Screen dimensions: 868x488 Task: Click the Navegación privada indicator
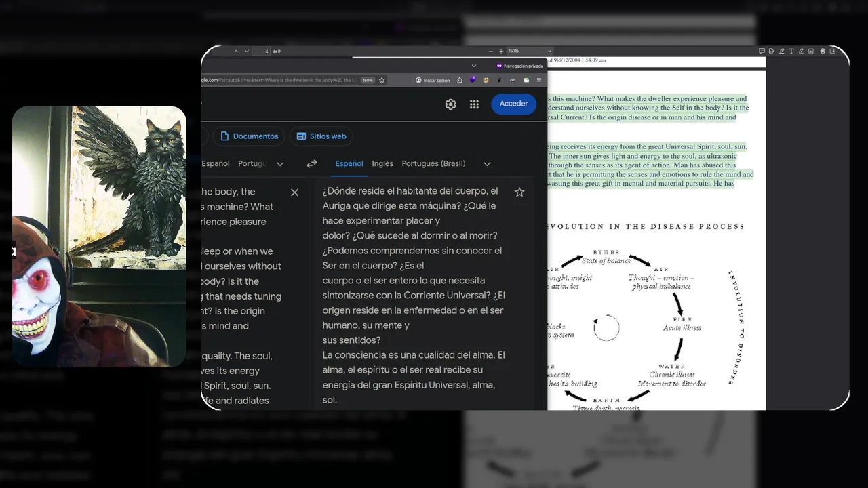(x=520, y=66)
